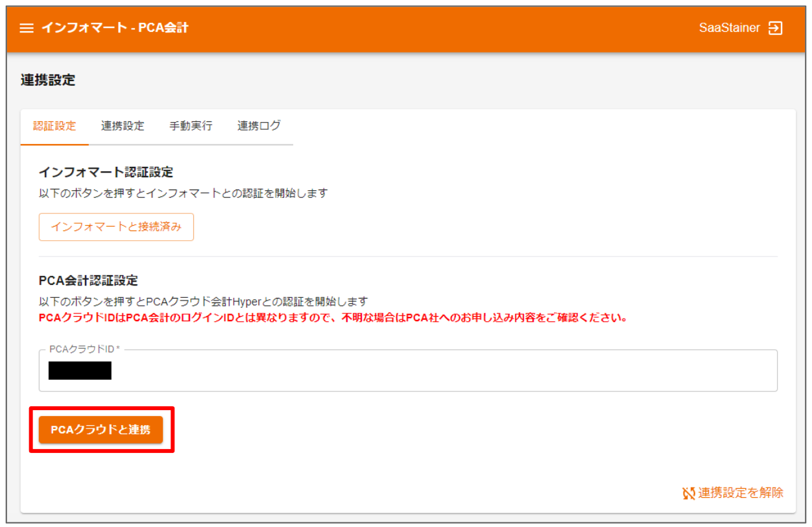
Task: Click the SaaStainer user name
Action: (x=730, y=29)
